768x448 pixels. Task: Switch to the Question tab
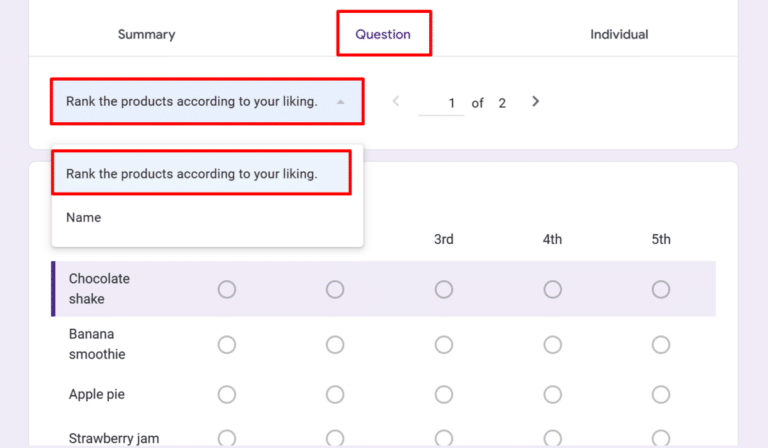[383, 34]
